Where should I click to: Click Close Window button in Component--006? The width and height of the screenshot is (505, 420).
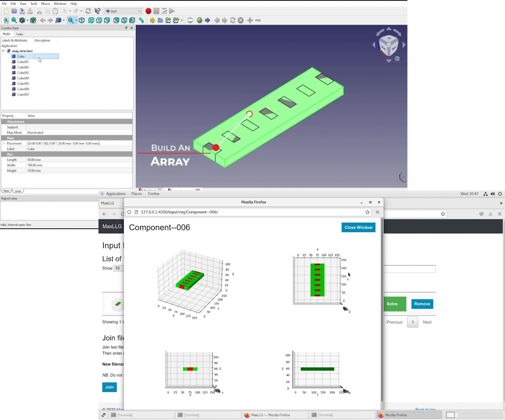click(x=358, y=227)
